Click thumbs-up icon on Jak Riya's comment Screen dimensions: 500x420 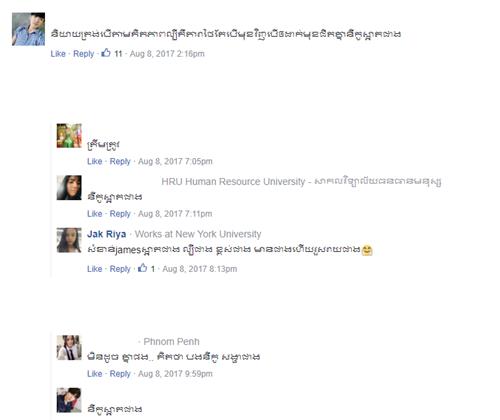point(142,268)
